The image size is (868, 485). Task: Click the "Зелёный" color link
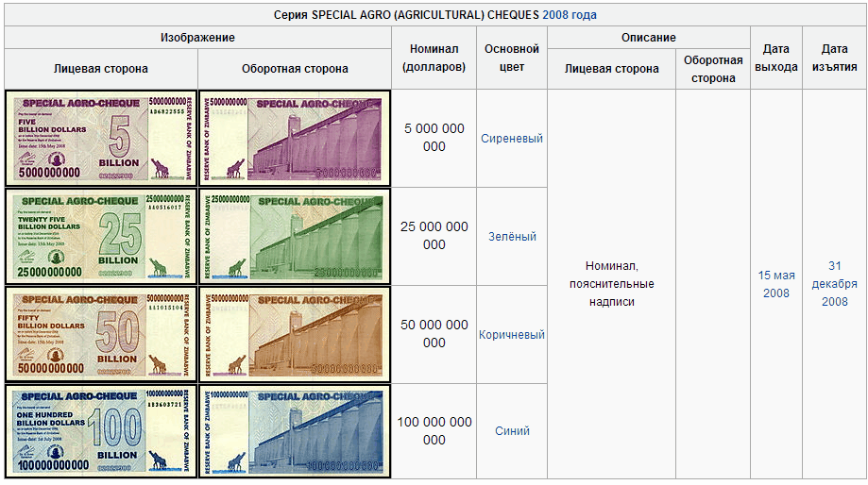point(511,237)
